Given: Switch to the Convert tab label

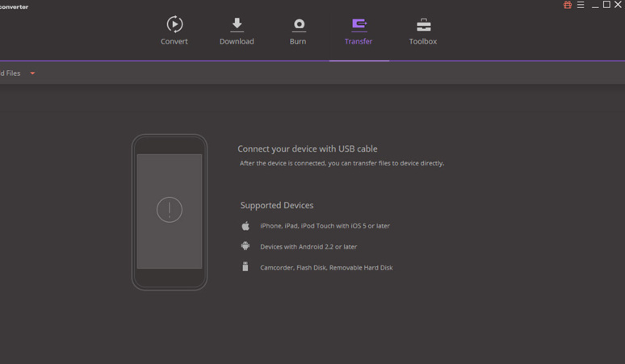Looking at the screenshot, I should pyautogui.click(x=174, y=41).
